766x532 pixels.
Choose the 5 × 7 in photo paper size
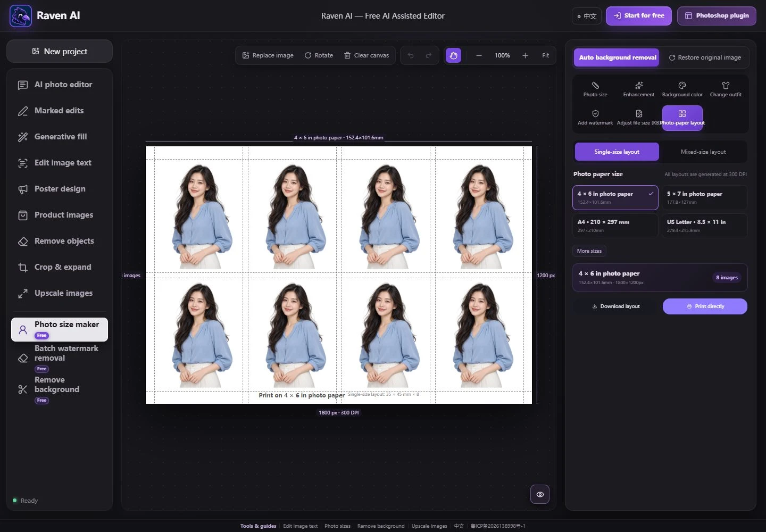coord(705,197)
